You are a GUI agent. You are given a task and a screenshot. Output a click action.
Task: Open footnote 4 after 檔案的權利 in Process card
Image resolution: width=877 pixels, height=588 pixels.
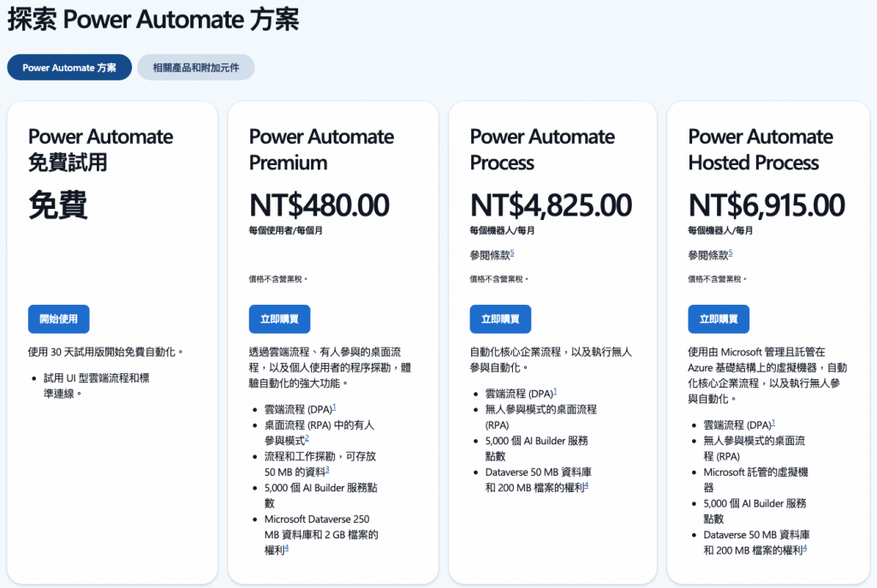coord(586,485)
